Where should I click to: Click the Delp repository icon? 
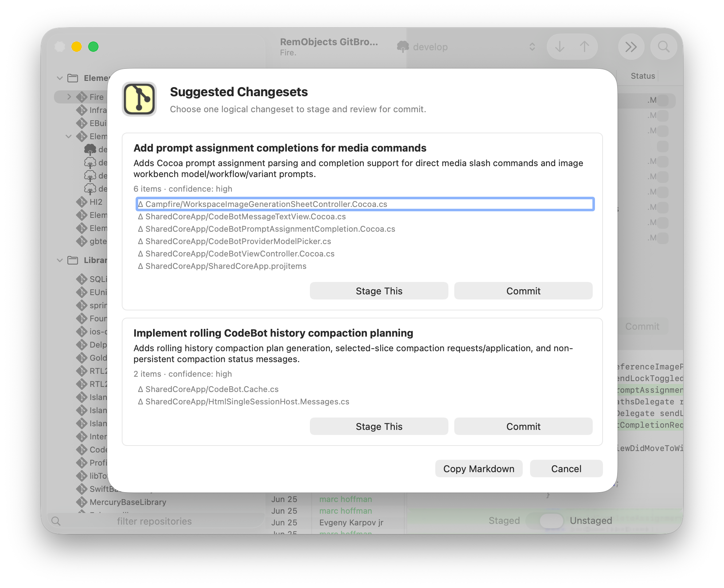coord(82,345)
